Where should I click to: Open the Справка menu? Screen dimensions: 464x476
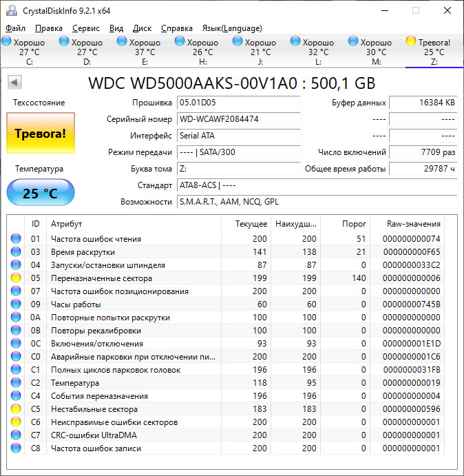177,28
